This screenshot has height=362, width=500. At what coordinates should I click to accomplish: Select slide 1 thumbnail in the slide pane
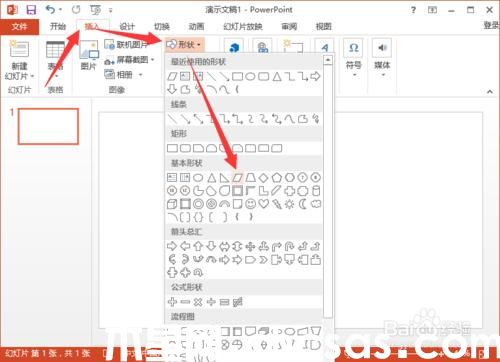(49, 126)
